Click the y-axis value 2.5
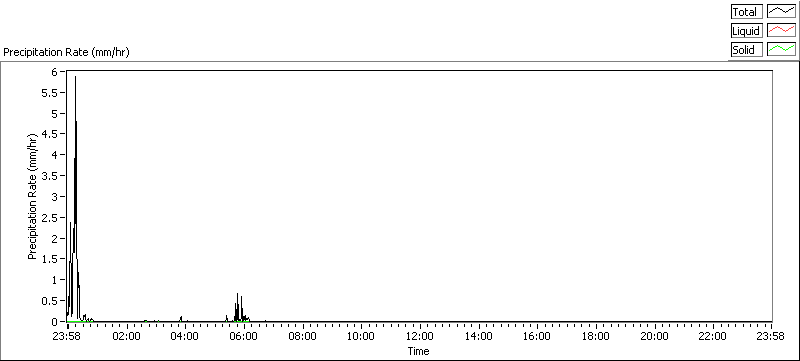This screenshot has height=361, width=800. click(49, 218)
